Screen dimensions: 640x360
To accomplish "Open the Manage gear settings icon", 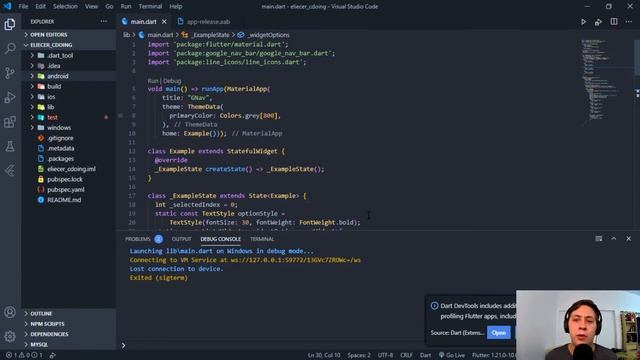I will (10, 336).
